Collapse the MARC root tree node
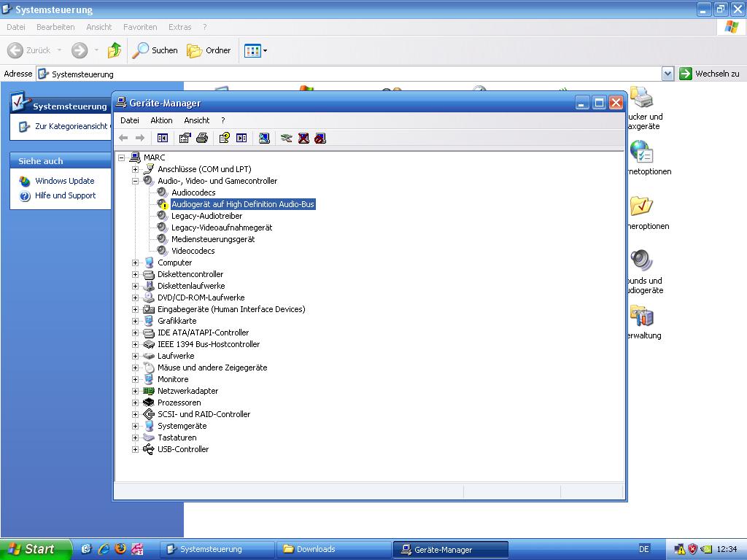The width and height of the screenshot is (747, 560). pos(122,157)
